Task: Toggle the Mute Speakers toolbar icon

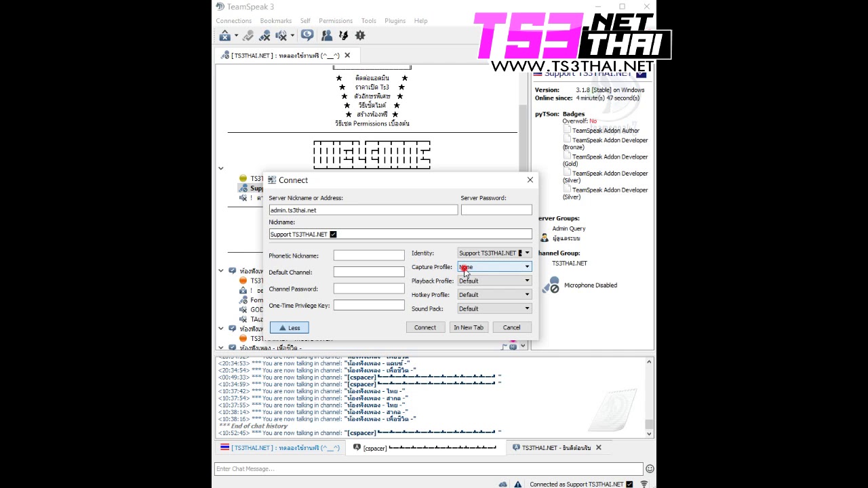Action: pos(281,35)
